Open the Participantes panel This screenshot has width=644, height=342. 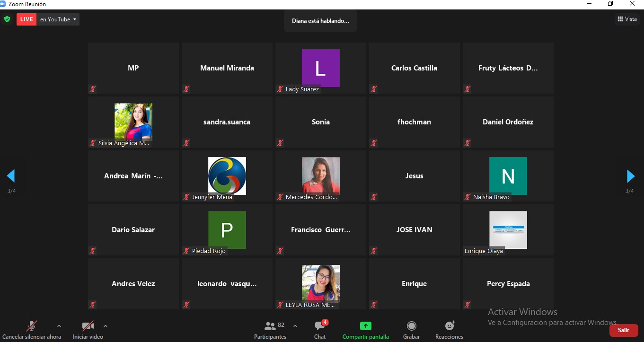tap(270, 330)
